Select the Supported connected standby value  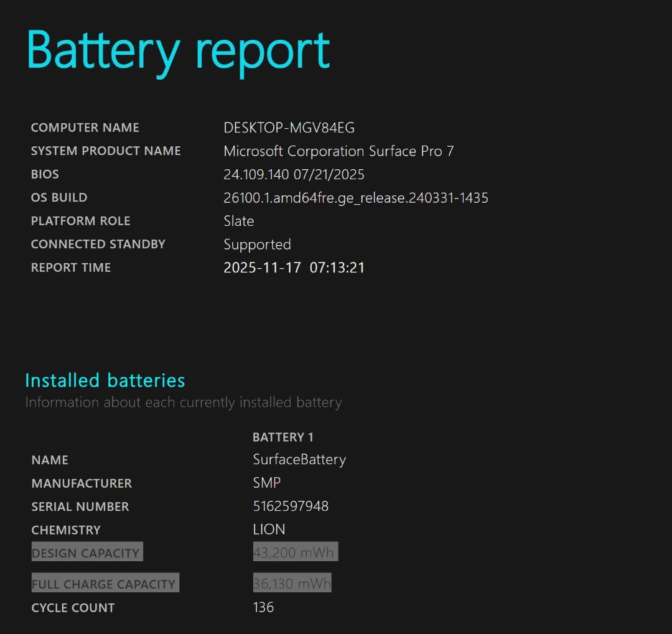pyautogui.click(x=257, y=245)
